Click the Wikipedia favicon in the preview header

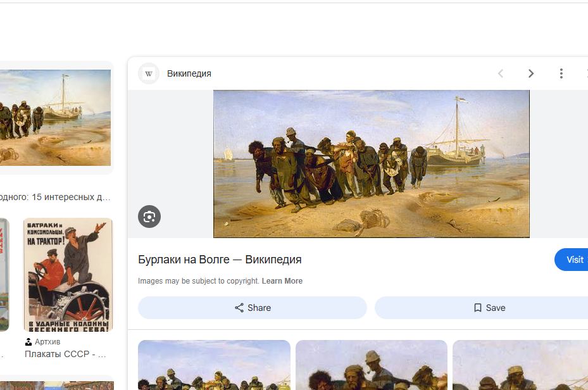pyautogui.click(x=149, y=73)
